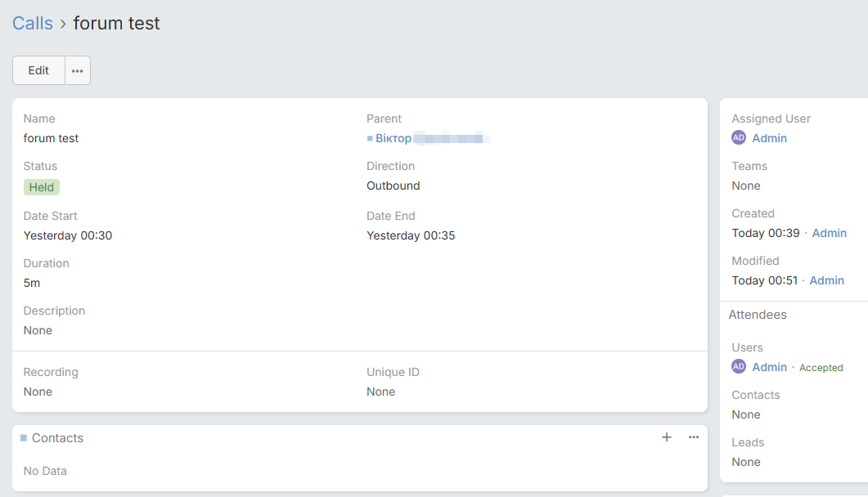Image resolution: width=868 pixels, height=497 pixels.
Task: Click the AD avatar under Assigned User
Action: (739, 138)
